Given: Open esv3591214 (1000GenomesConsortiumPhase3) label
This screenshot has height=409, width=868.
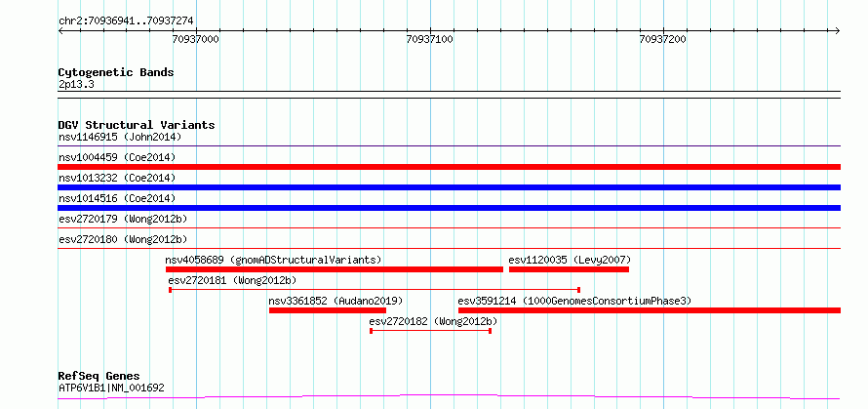Looking at the screenshot, I should 574,301.
